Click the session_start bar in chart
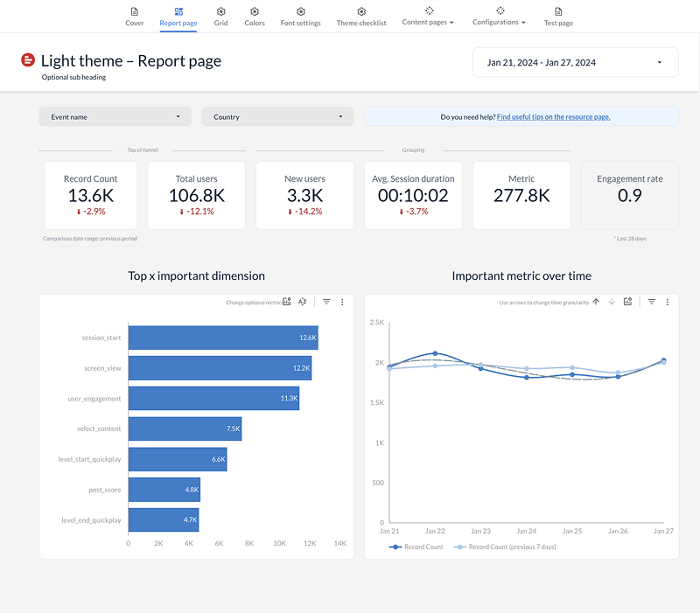 222,338
